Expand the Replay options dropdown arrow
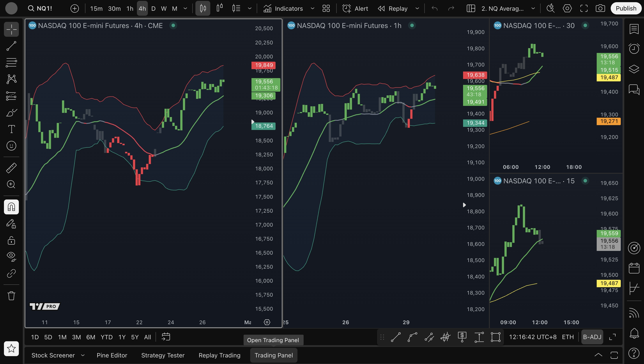This screenshot has height=364, width=644. point(417,9)
